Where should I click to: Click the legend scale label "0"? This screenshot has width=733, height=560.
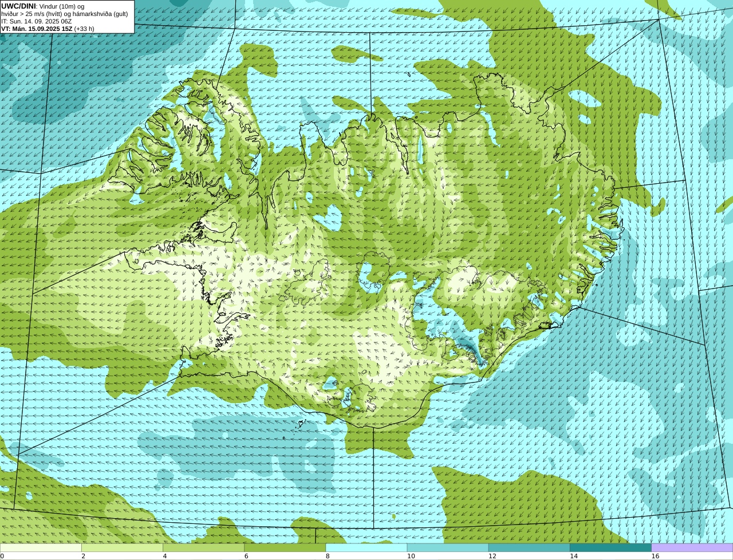(2, 556)
